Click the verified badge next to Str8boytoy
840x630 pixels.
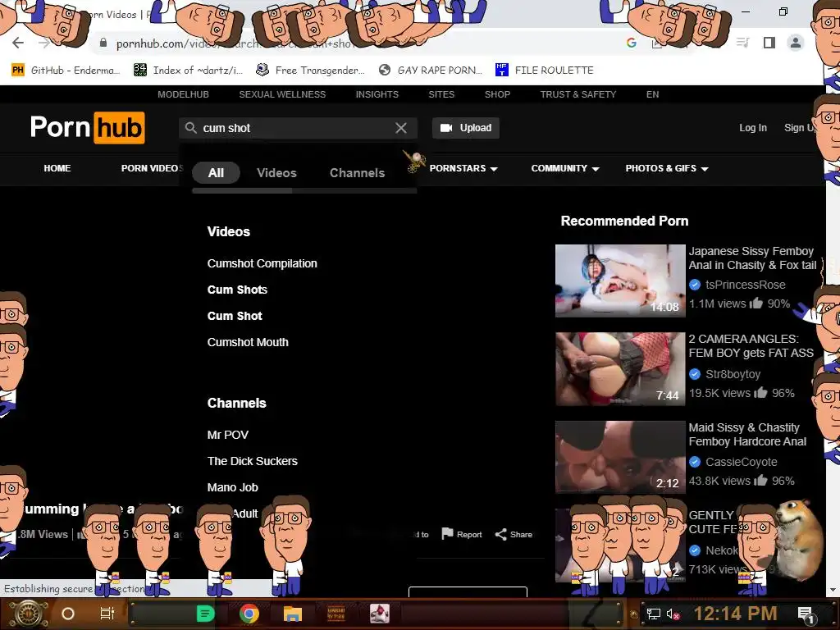[695, 374]
